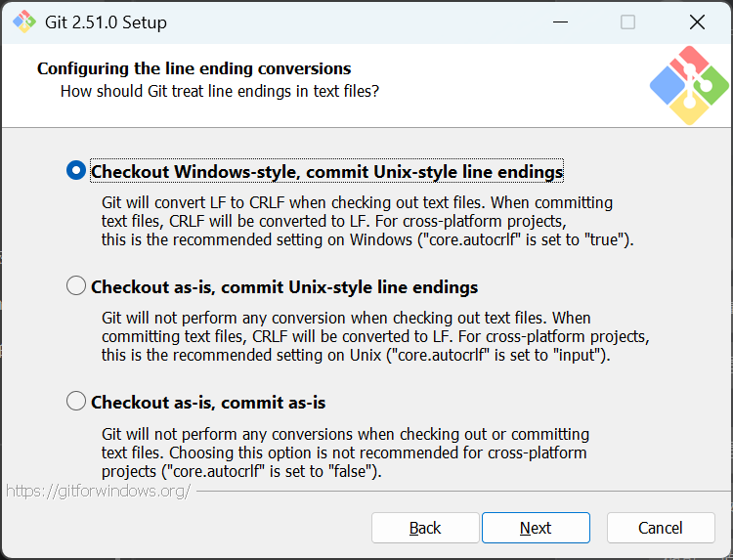Minimize the Git Setup window
The width and height of the screenshot is (733, 560).
[x=561, y=22]
